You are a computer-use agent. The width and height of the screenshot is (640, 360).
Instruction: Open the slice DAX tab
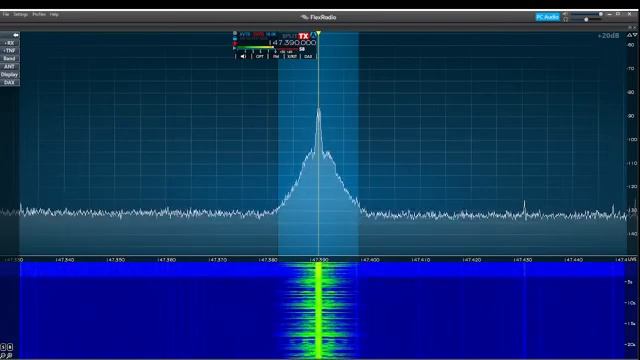308,56
